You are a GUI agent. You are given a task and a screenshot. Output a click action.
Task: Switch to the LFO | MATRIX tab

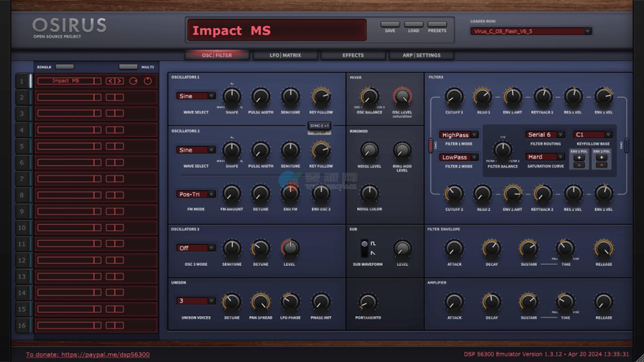pyautogui.click(x=285, y=55)
